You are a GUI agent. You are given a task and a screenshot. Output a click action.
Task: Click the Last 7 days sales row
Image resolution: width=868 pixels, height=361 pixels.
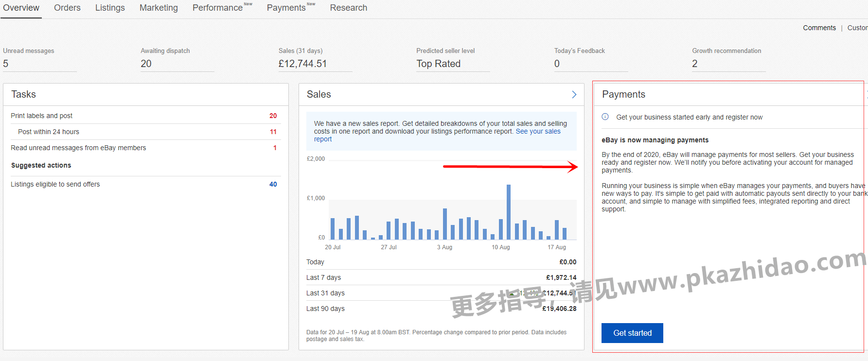tap(441, 277)
